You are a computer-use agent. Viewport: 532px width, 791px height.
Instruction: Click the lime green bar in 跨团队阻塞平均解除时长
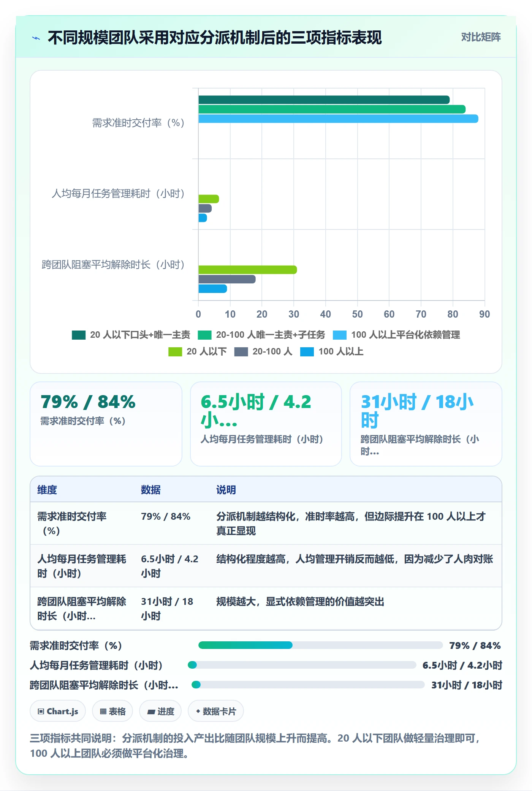[x=247, y=270]
